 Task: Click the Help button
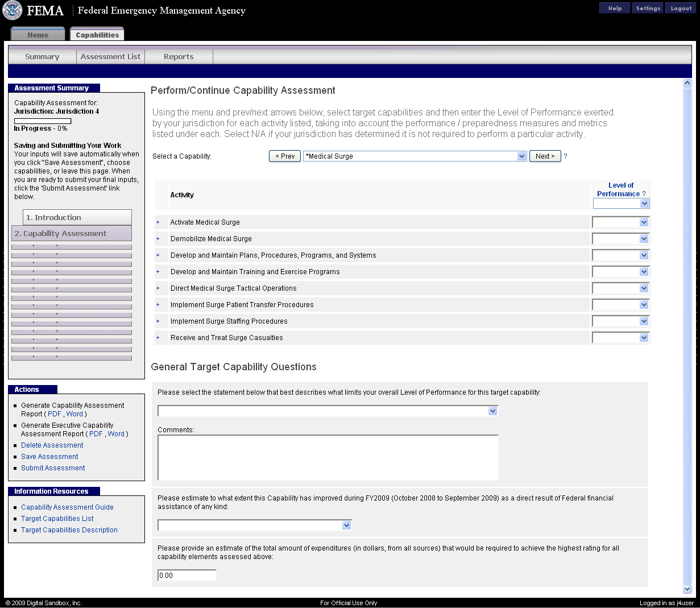point(615,8)
